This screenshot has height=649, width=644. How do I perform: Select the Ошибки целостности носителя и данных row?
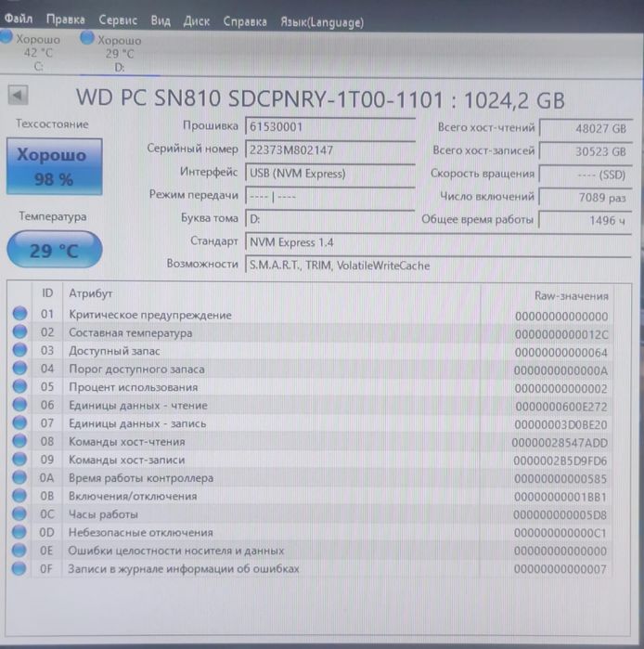(311, 551)
